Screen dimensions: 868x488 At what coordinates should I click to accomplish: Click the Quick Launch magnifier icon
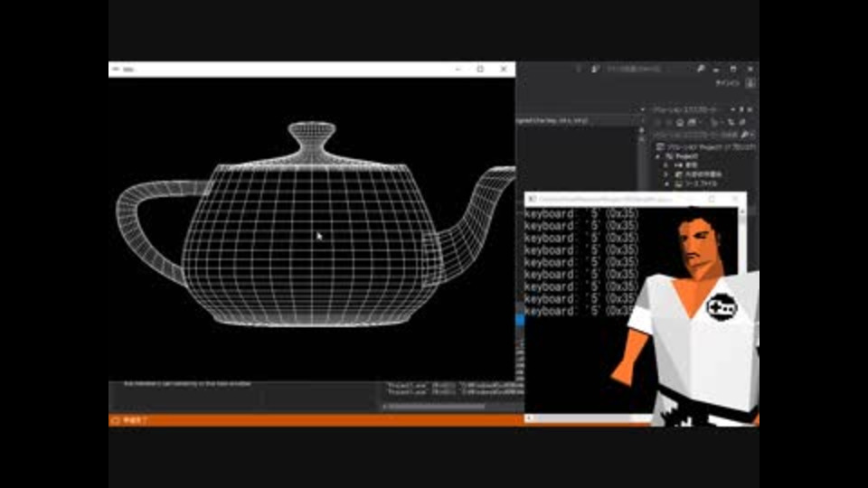pyautogui.click(x=701, y=69)
